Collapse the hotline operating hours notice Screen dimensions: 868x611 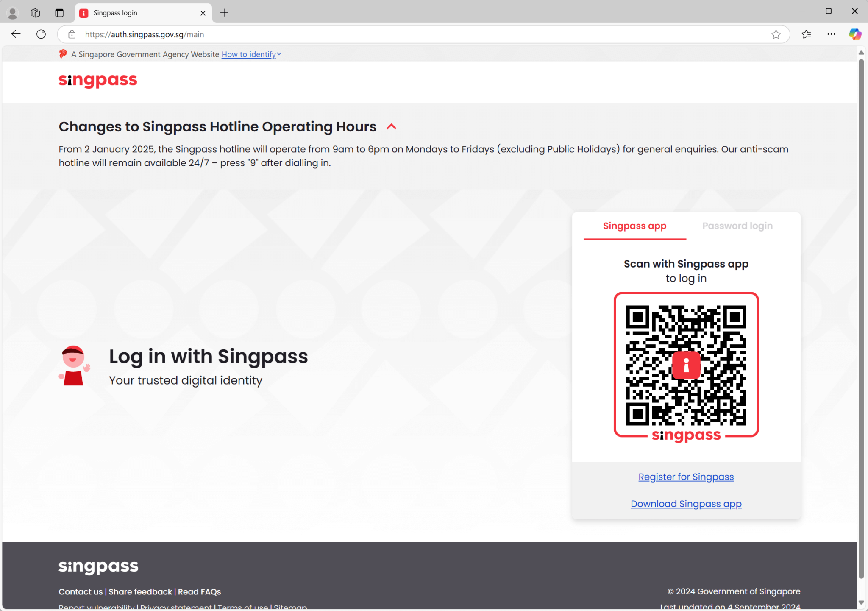click(392, 127)
